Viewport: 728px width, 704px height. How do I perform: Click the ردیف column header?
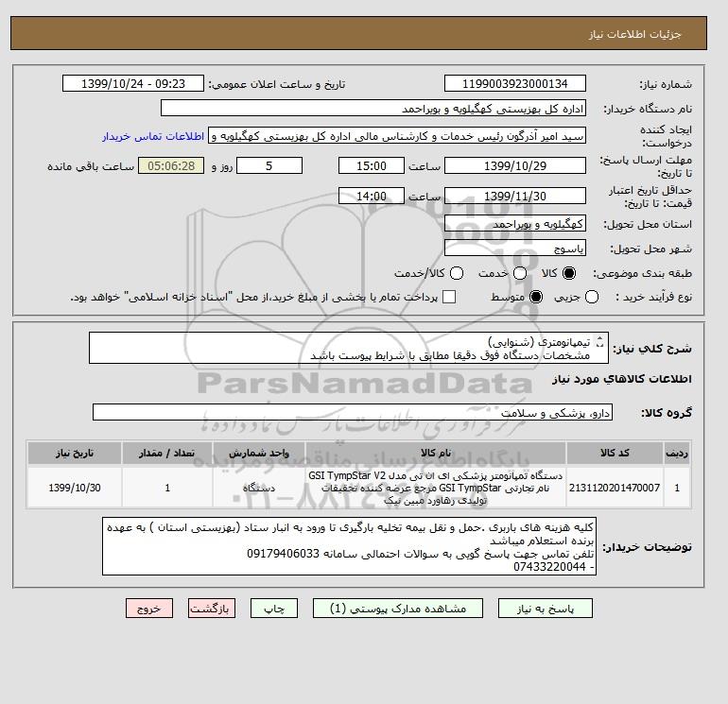pyautogui.click(x=677, y=453)
